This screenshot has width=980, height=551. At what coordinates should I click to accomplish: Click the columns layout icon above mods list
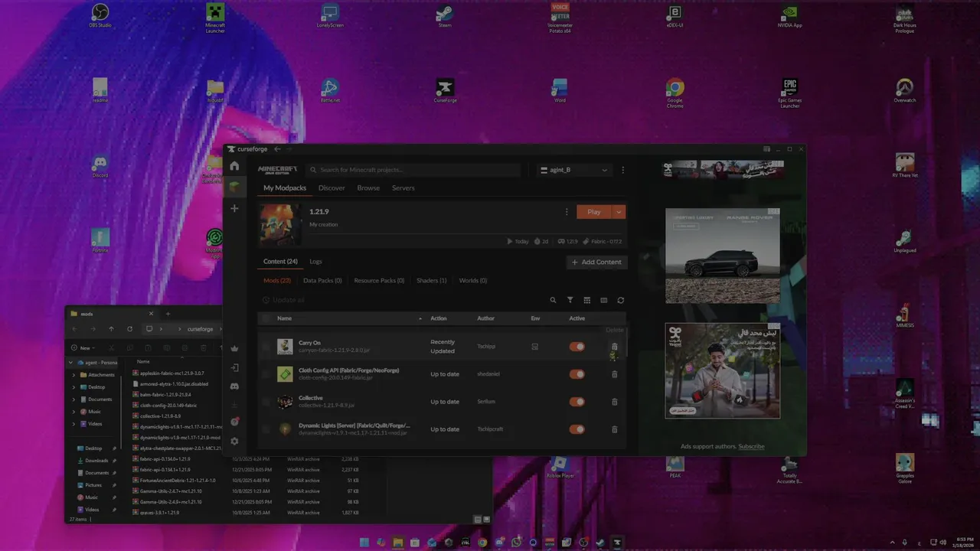(603, 300)
